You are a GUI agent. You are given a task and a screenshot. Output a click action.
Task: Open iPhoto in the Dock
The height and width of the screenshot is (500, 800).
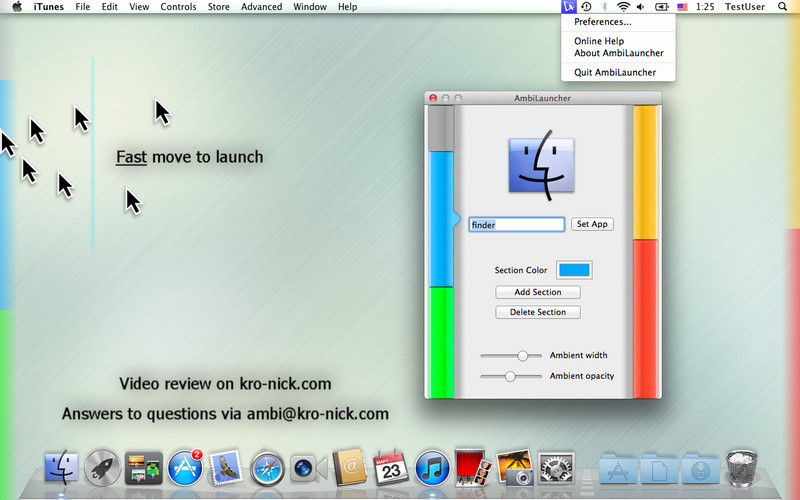pos(514,467)
